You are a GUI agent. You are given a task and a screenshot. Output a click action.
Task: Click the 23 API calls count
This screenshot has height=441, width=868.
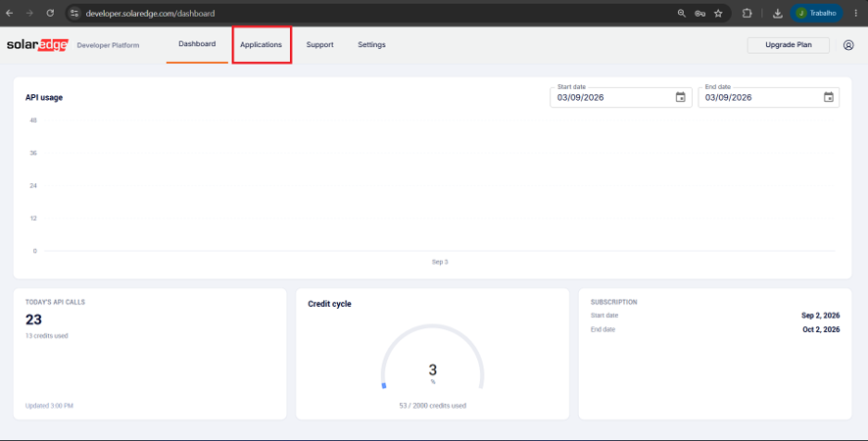(33, 319)
